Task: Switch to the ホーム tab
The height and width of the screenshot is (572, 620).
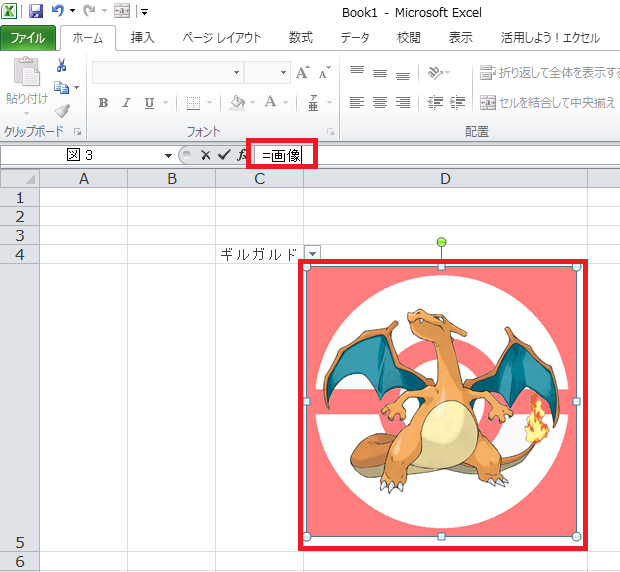Action: (x=88, y=38)
